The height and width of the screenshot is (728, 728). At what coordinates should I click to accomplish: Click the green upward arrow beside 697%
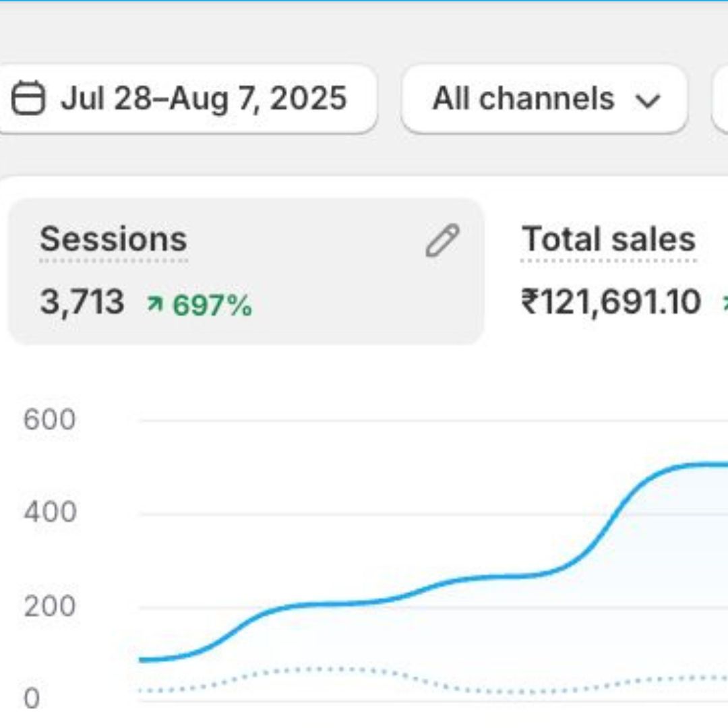[154, 305]
